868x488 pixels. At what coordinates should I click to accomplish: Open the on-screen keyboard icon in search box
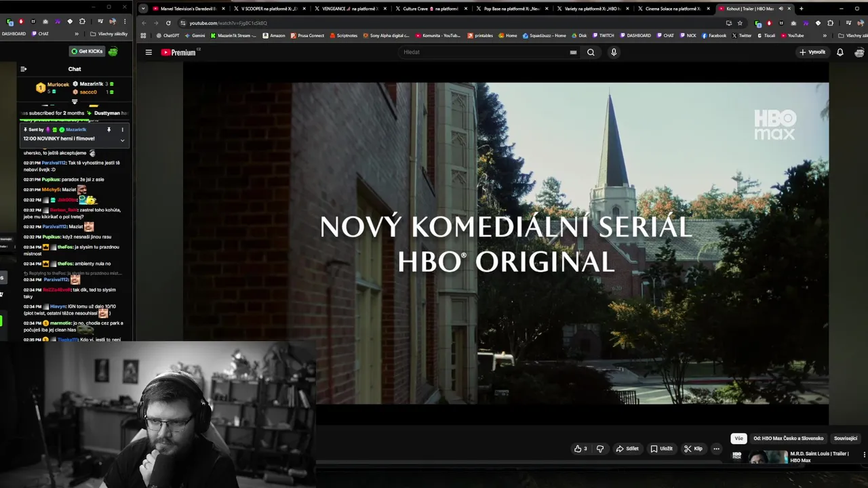(x=573, y=52)
